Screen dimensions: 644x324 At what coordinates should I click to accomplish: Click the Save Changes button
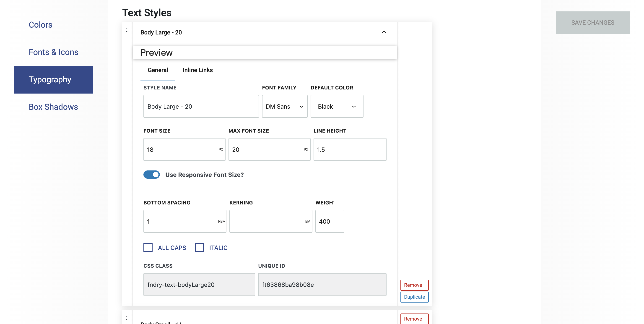[592, 23]
